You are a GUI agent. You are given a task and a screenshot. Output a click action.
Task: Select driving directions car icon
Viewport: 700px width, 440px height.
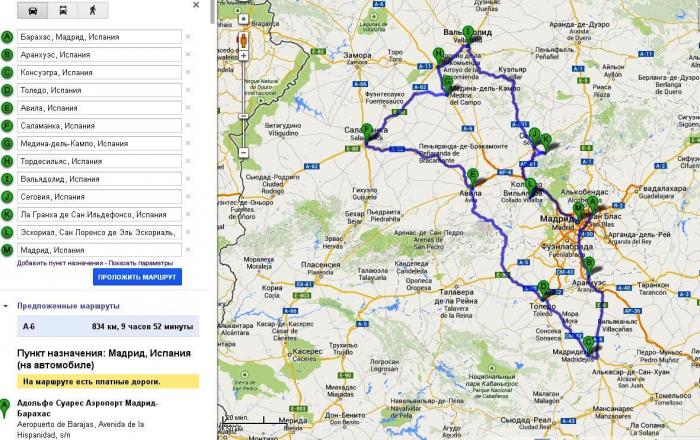34,10
